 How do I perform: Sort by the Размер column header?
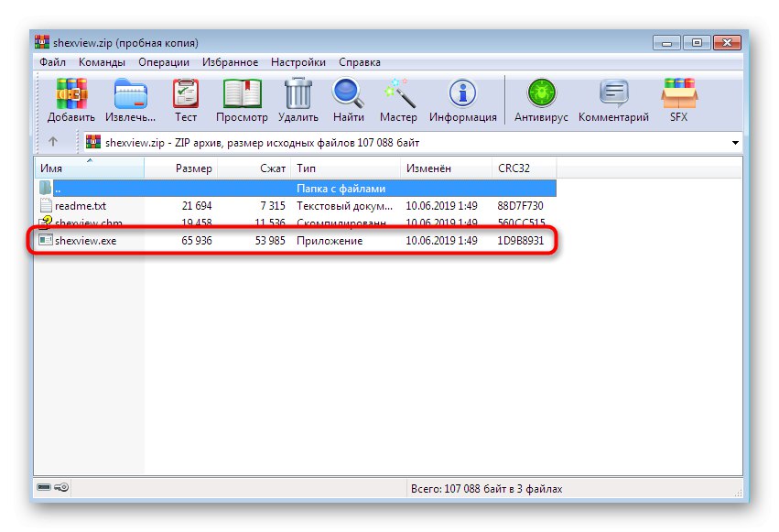pyautogui.click(x=181, y=168)
